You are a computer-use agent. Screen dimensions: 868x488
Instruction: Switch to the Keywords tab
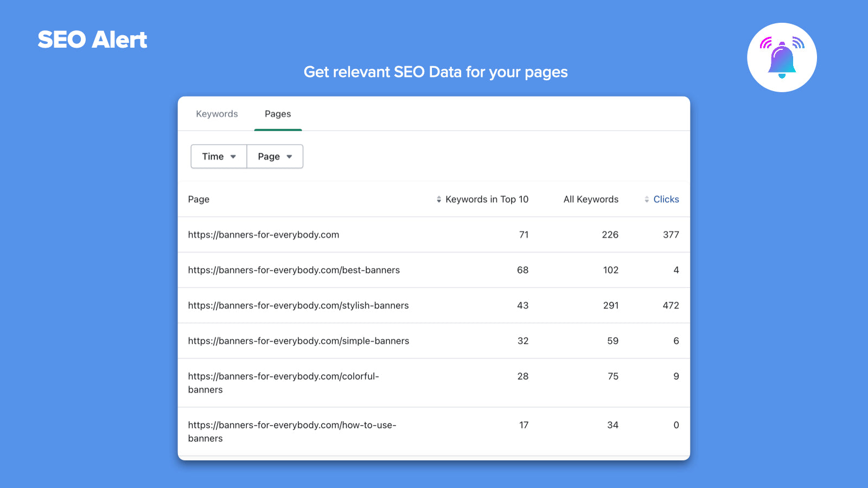tap(217, 114)
